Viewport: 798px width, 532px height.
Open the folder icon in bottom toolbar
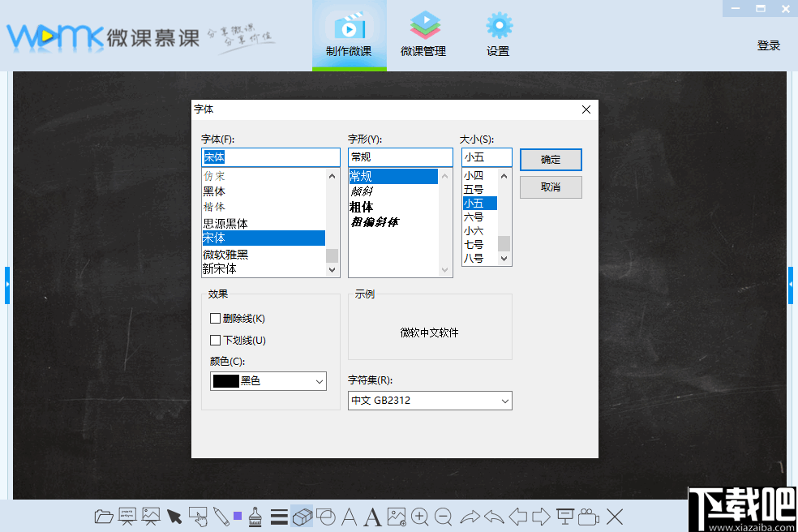click(104, 517)
